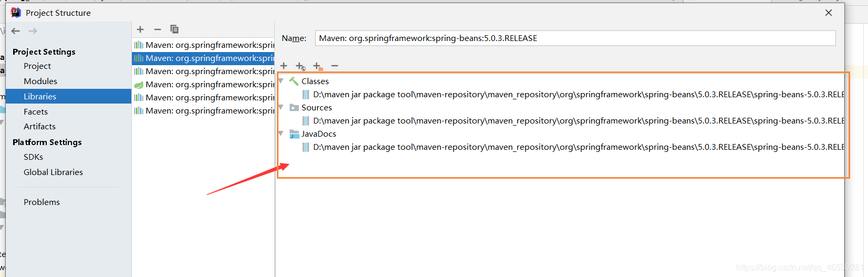The height and width of the screenshot is (277, 868).
Task: Select the jar path listed under Sources
Action: click(x=578, y=121)
